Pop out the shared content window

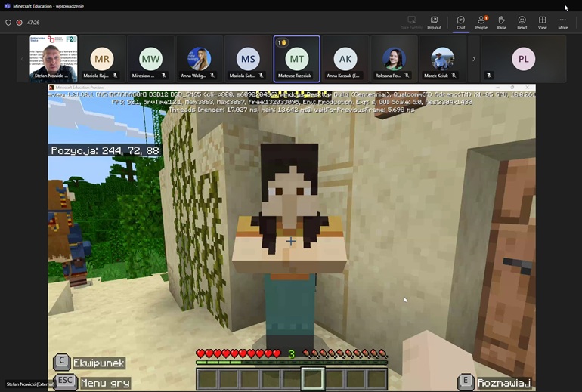[x=434, y=23]
